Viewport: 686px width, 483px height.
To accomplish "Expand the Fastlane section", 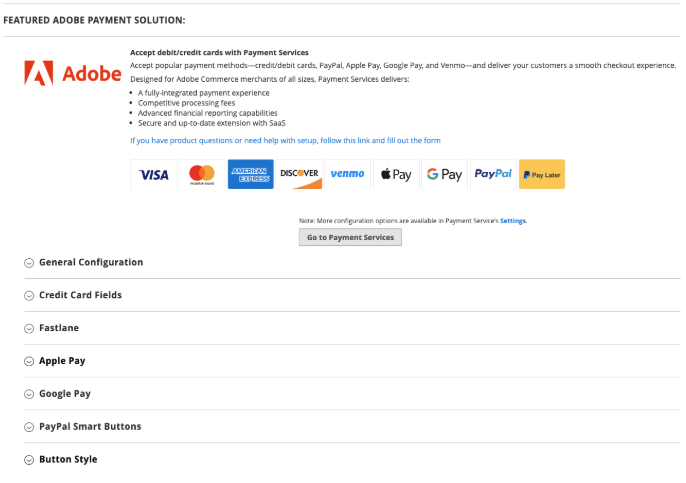I will [x=58, y=328].
